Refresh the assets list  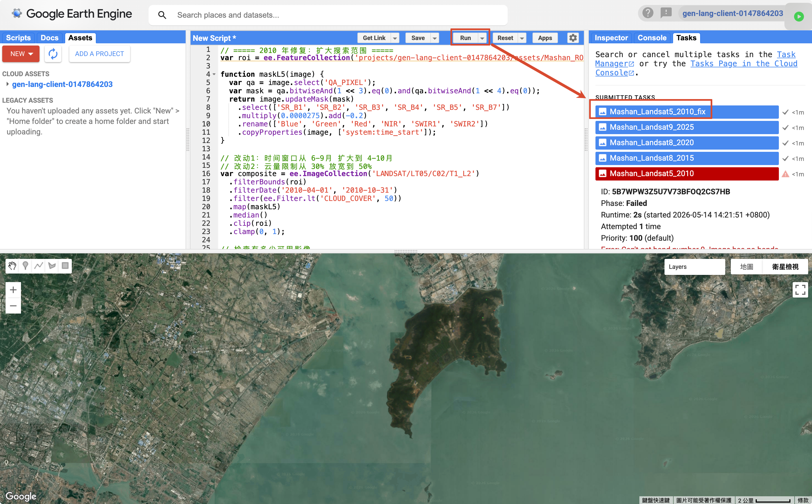tap(53, 54)
